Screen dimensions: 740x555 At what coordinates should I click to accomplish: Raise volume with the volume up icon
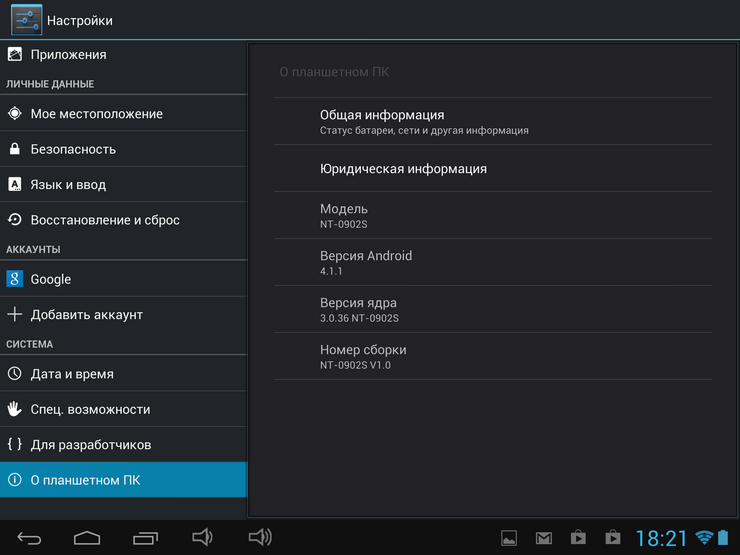260,537
